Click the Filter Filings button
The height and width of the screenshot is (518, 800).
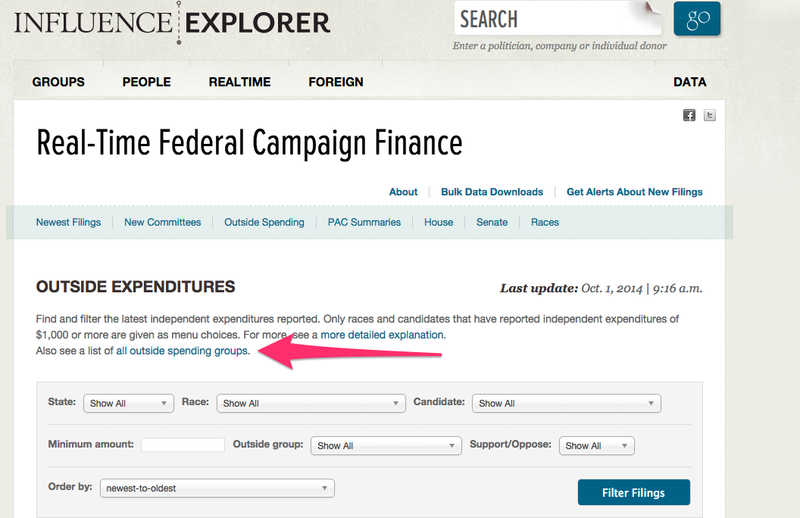(x=633, y=493)
